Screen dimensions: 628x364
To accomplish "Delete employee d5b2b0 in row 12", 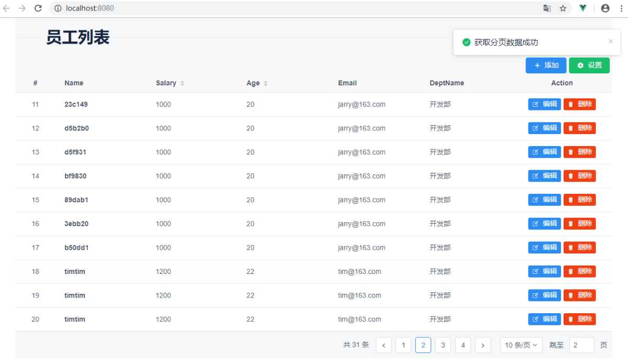I will coord(579,128).
